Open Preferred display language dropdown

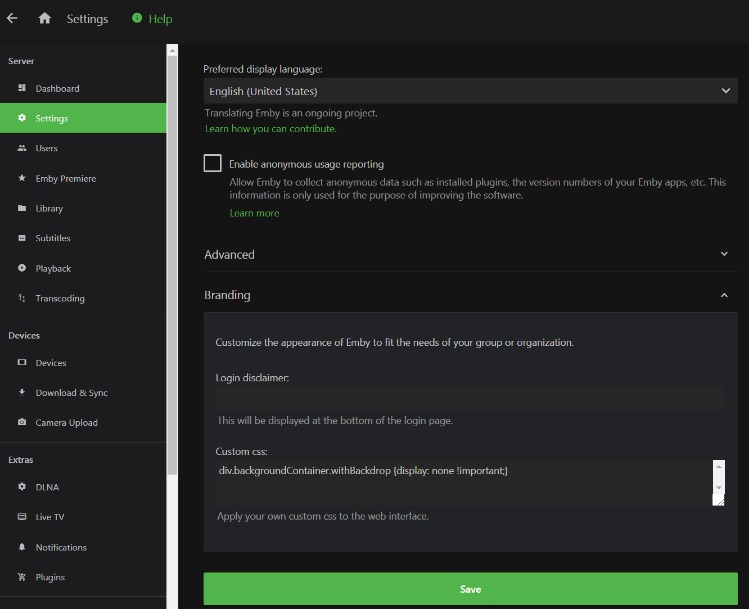point(471,91)
